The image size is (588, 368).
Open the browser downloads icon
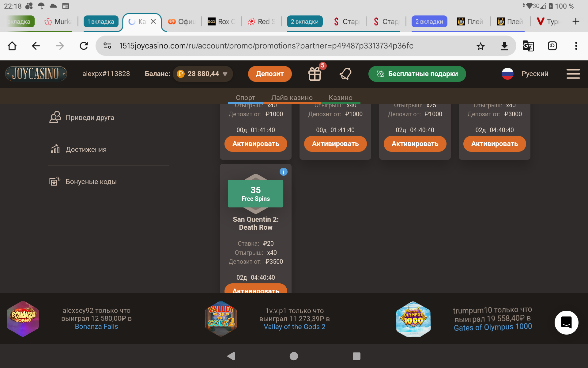(504, 46)
